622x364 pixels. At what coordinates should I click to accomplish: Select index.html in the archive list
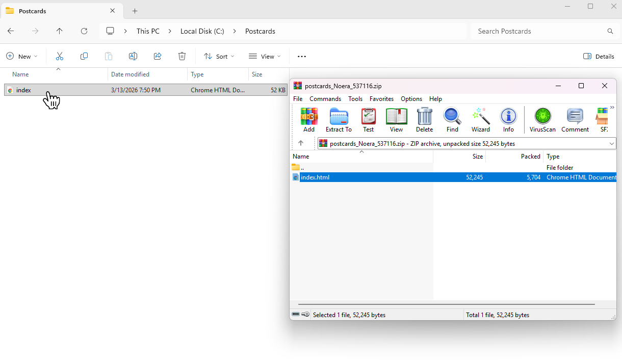(453, 177)
